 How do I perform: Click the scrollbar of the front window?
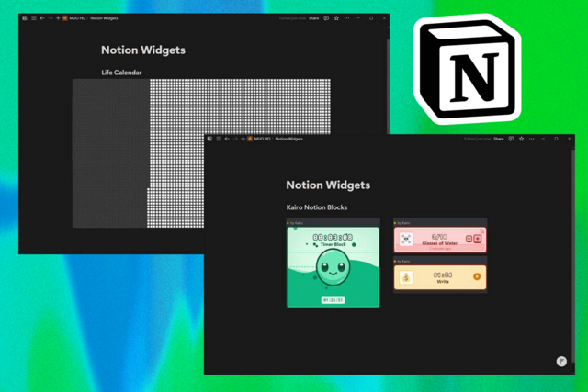(573, 255)
